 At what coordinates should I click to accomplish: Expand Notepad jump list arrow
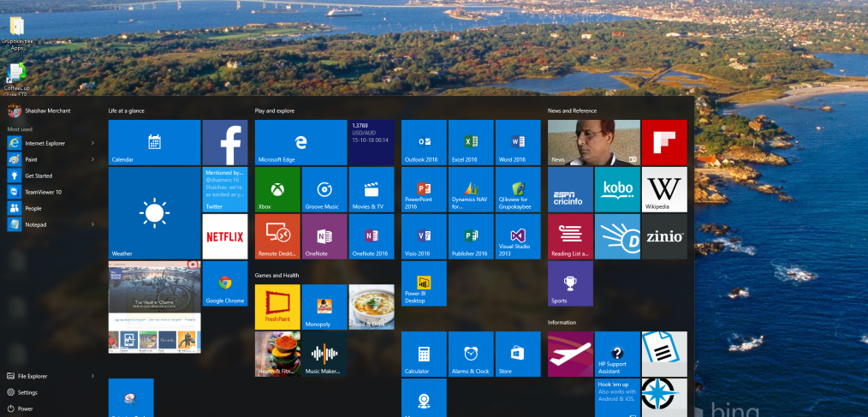92,224
